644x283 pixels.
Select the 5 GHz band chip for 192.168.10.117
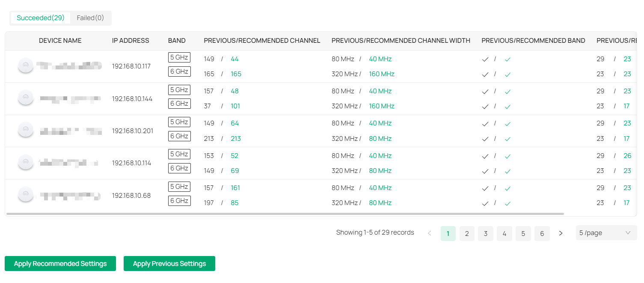pos(179,57)
